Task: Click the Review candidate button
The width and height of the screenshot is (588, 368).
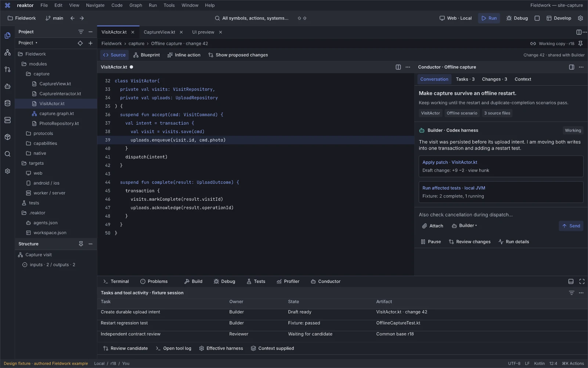Action: click(126, 348)
